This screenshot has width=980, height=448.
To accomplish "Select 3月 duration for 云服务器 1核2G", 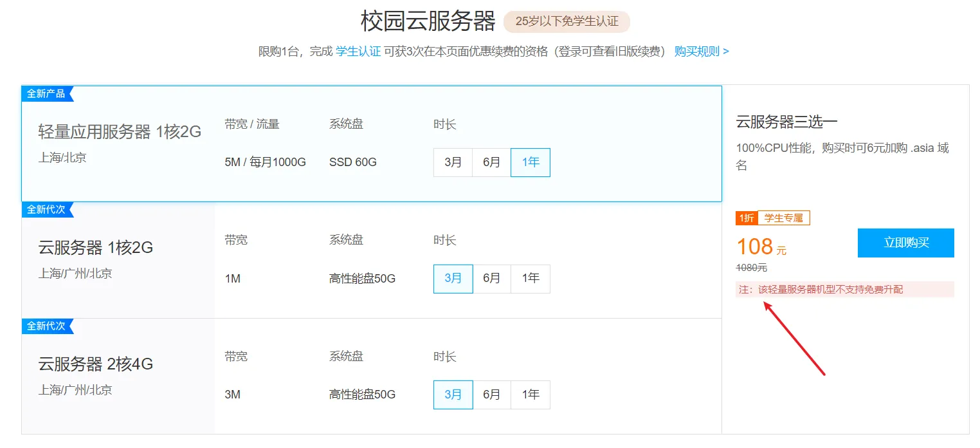I will [x=453, y=279].
